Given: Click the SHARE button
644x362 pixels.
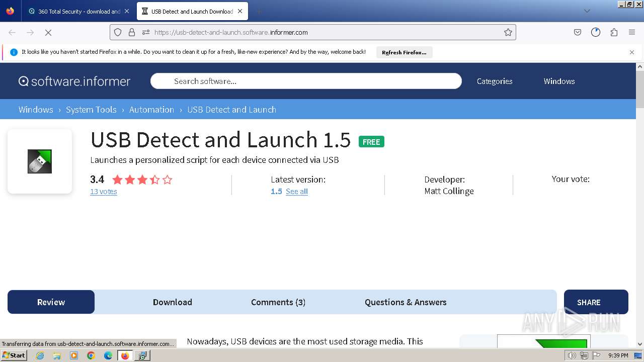Looking at the screenshot, I should pyautogui.click(x=596, y=302).
